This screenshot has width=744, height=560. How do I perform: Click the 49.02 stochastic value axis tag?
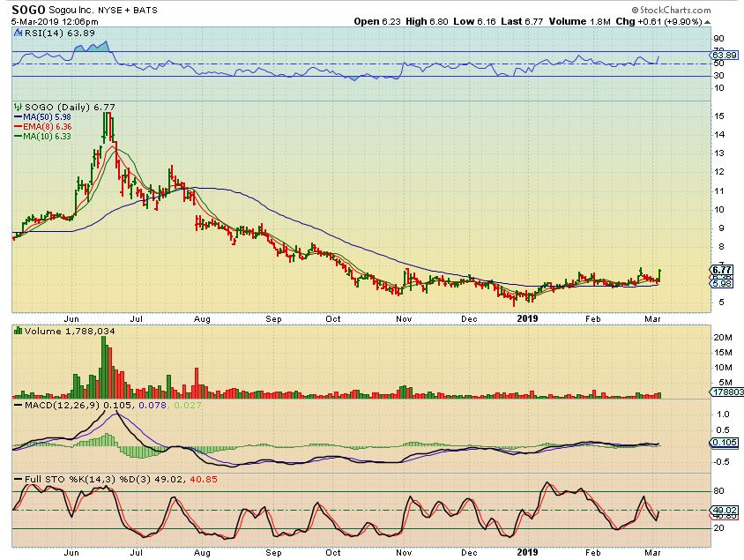721,509
